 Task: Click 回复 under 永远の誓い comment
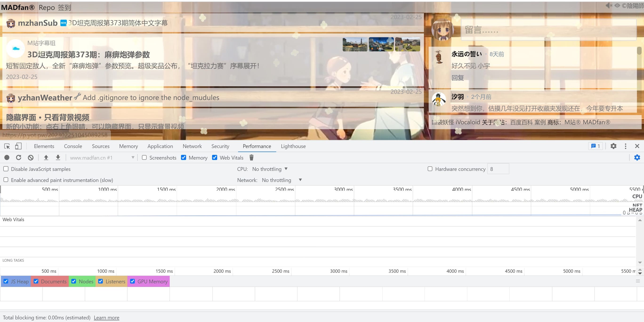click(x=458, y=78)
